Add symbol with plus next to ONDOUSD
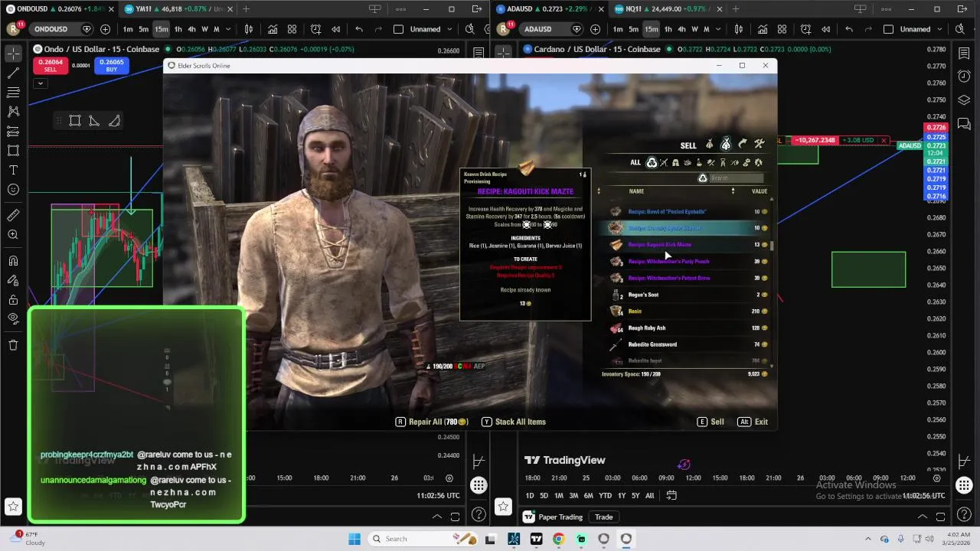The width and height of the screenshot is (980, 551). 105,29
